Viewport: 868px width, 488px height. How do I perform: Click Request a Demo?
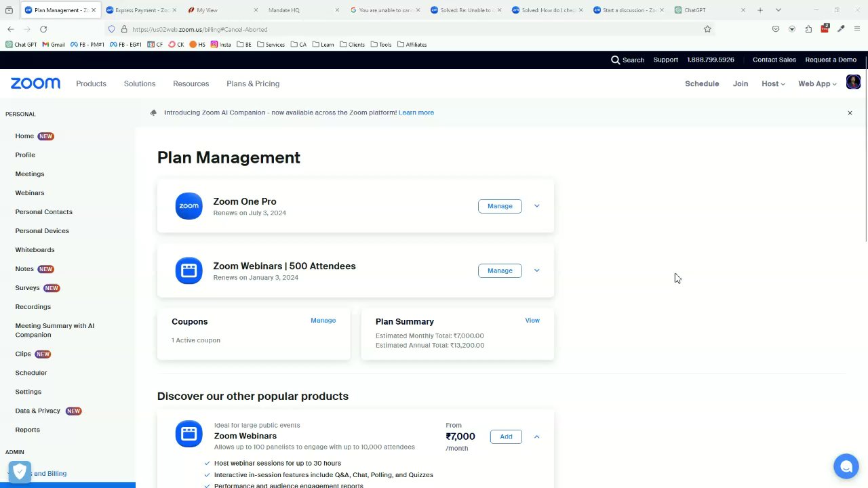tap(831, 60)
